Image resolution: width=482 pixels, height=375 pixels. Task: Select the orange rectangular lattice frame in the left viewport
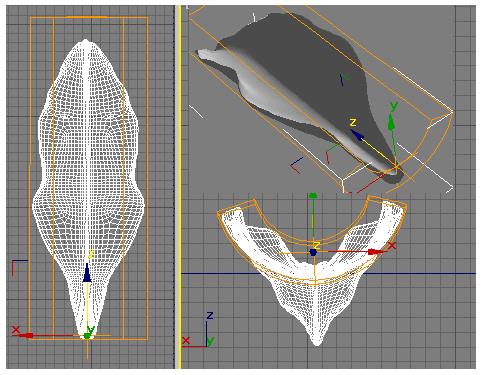point(88,178)
